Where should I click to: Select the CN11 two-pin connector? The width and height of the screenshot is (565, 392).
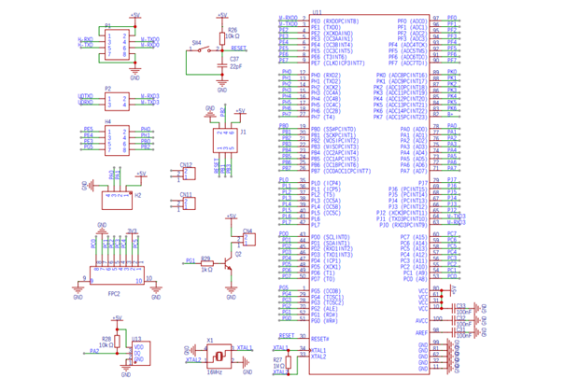[190, 203]
